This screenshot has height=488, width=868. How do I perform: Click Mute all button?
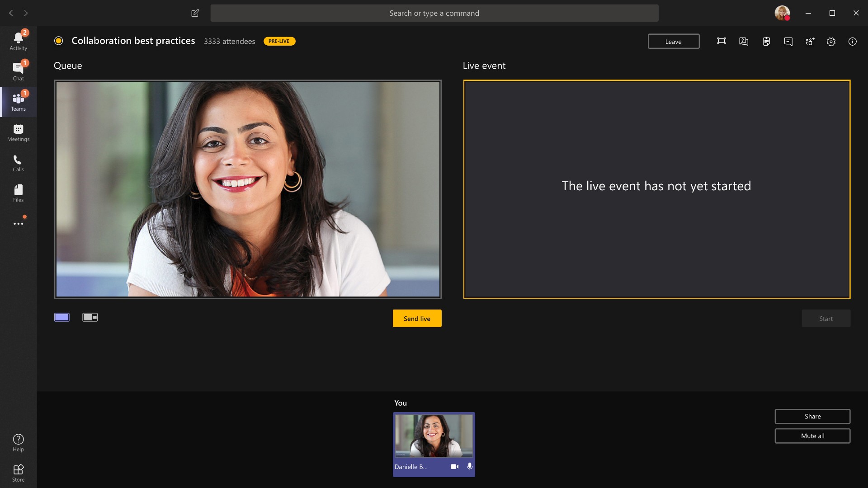pyautogui.click(x=812, y=435)
